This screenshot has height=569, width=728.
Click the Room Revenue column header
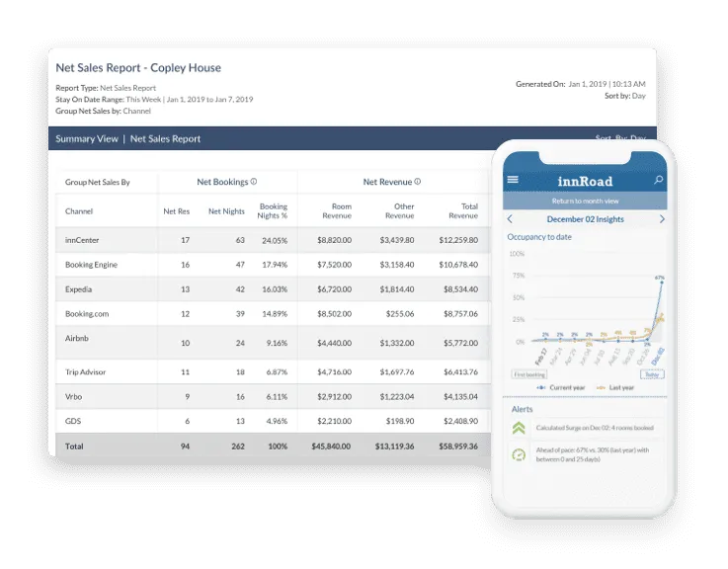337,210
